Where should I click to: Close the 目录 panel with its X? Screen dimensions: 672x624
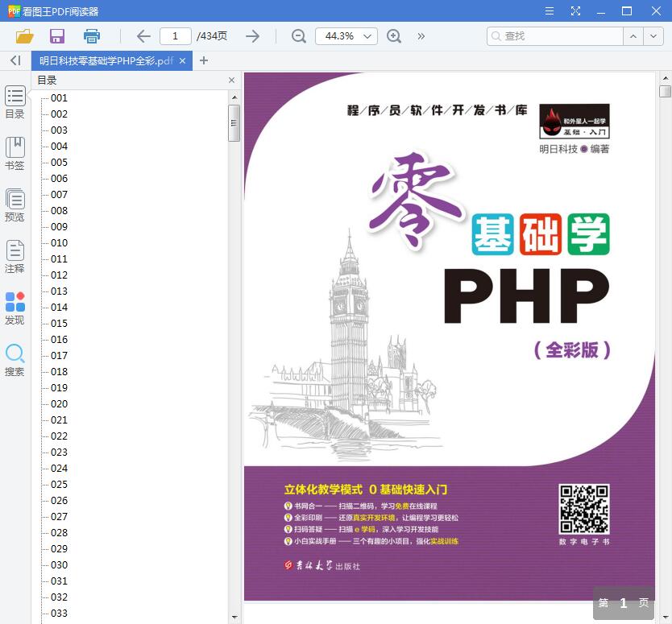point(231,80)
